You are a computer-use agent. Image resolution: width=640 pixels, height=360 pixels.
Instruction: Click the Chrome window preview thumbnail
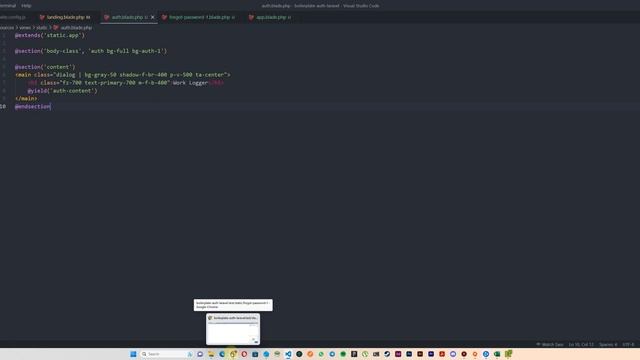coord(233,329)
